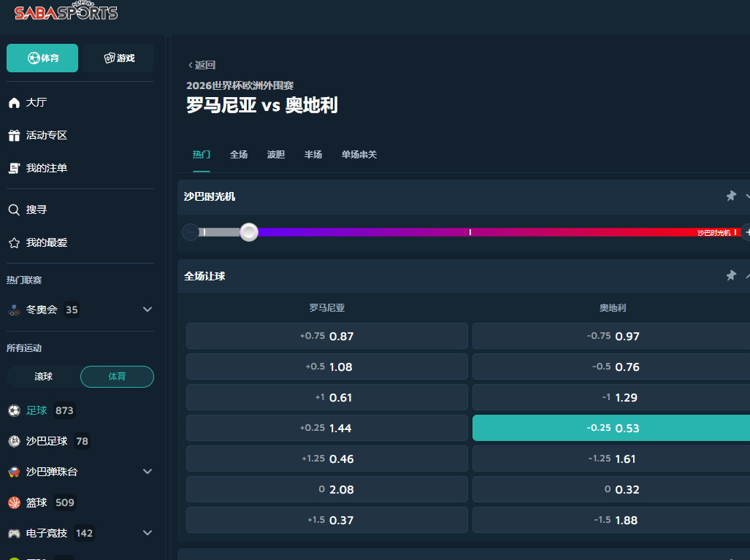Expand the 沙巴弹珠台 submenu
The image size is (750, 560).
tap(148, 472)
